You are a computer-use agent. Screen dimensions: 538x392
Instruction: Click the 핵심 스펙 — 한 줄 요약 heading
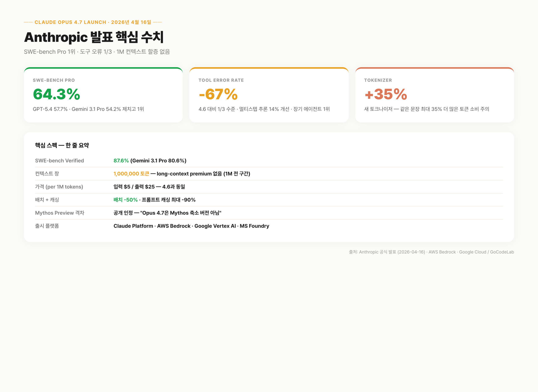[x=62, y=146]
